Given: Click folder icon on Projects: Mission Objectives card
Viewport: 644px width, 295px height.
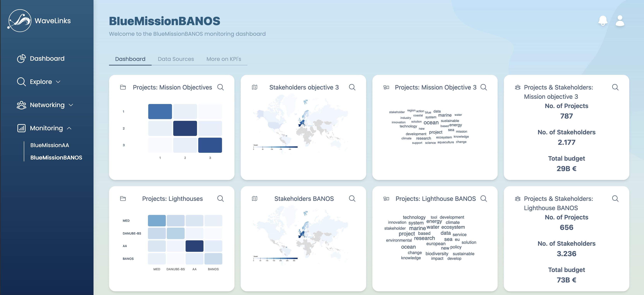Looking at the screenshot, I should click(x=123, y=87).
